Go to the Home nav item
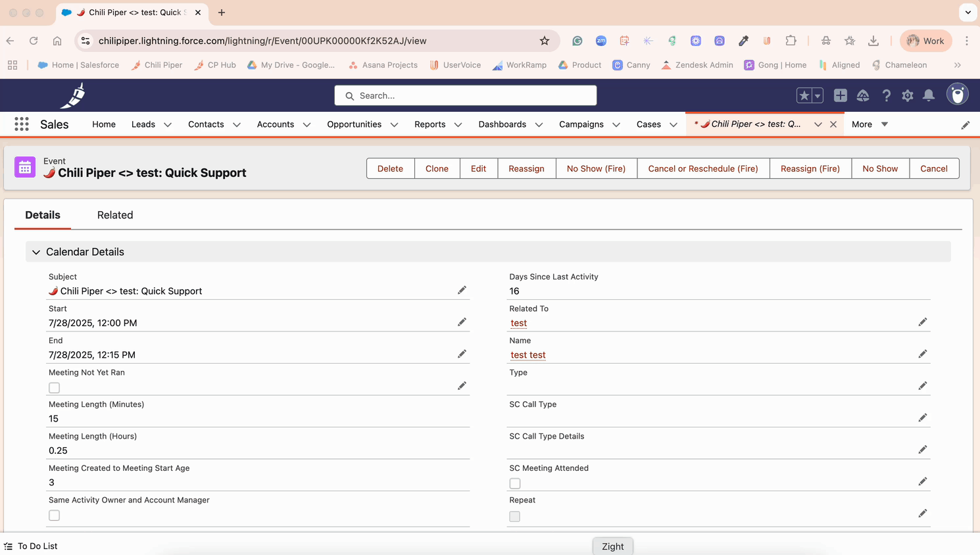 click(104, 124)
